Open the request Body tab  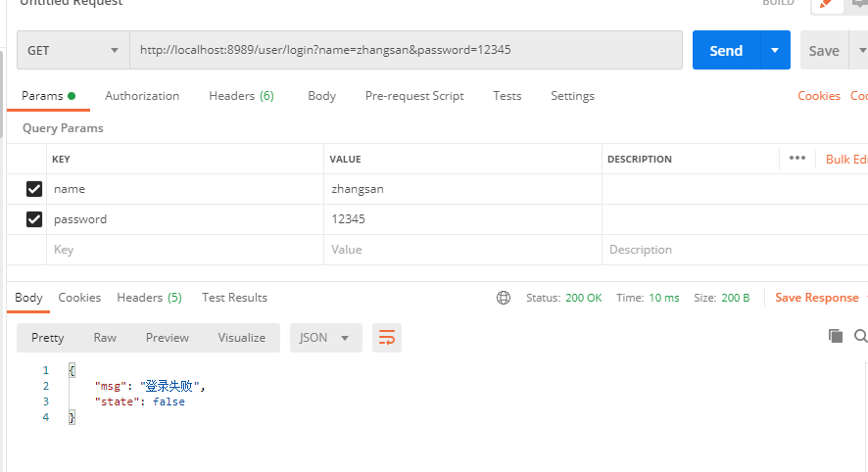click(x=321, y=96)
